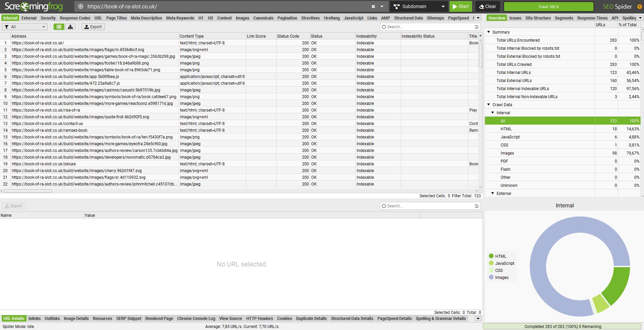Select the https://book-of-ra-slot.co.uk/deluxe row

point(239,164)
